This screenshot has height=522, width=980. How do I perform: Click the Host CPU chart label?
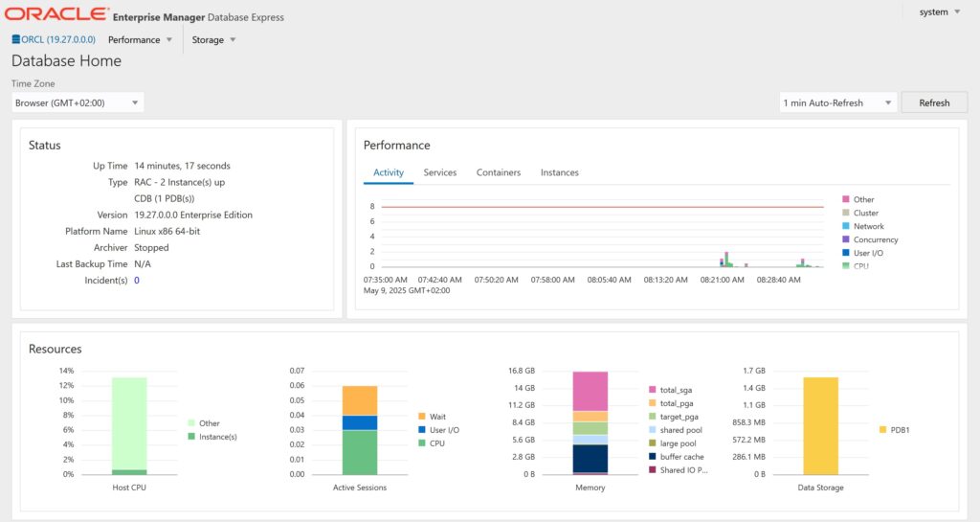(129, 488)
